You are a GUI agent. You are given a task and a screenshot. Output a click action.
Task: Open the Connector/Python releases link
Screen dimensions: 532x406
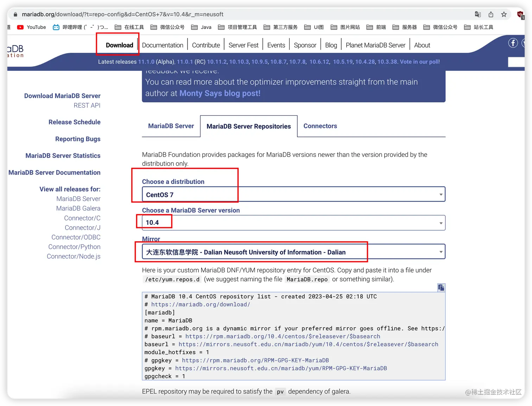pos(75,247)
